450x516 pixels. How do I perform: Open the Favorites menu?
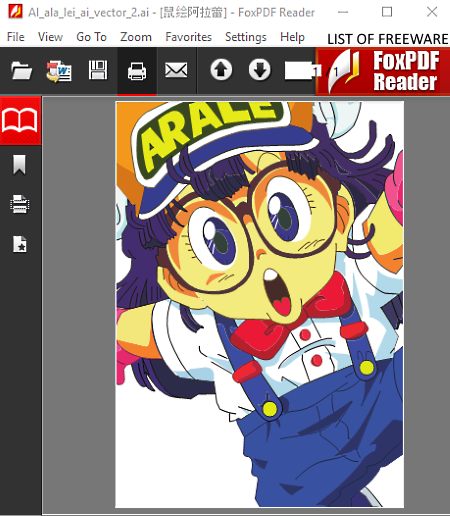click(x=188, y=37)
